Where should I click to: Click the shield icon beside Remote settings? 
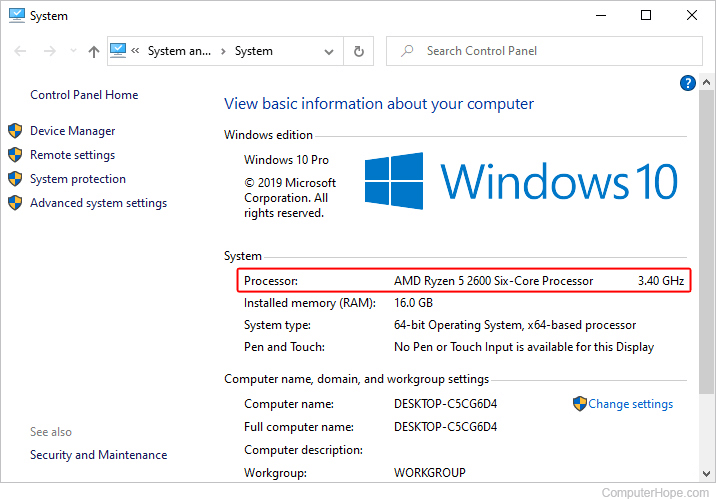(x=15, y=155)
